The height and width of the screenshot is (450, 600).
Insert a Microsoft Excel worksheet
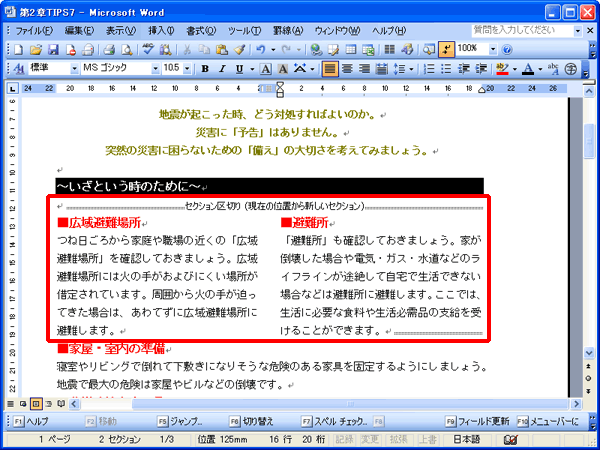click(x=368, y=49)
